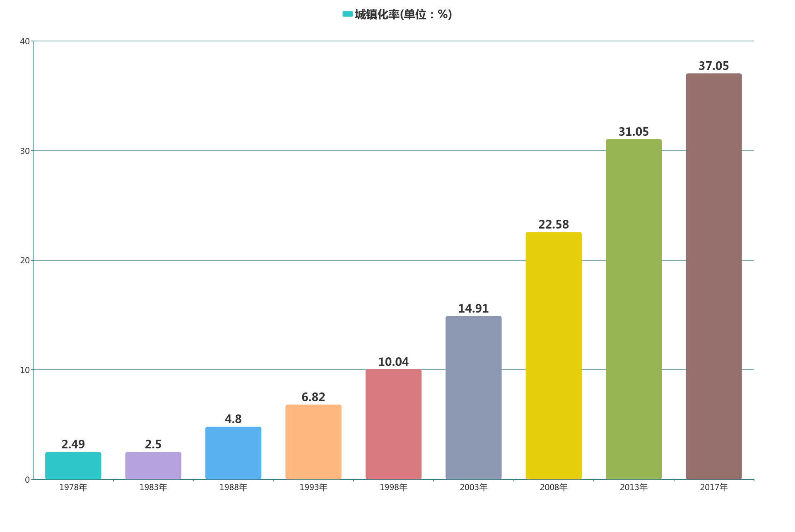
Task: Click the teal legend color marker
Action: [347, 14]
